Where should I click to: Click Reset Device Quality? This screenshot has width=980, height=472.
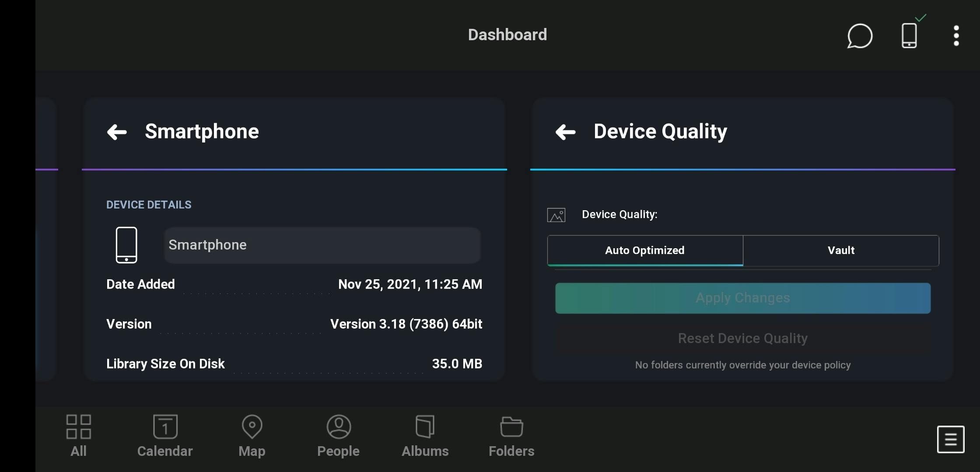(x=742, y=338)
